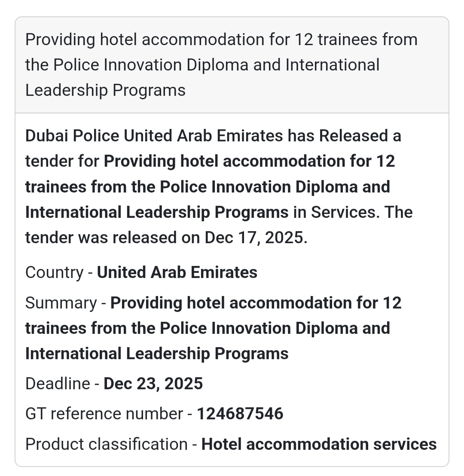Click the tender title in the card header
Screen dimensions: 464x476
(221, 40)
